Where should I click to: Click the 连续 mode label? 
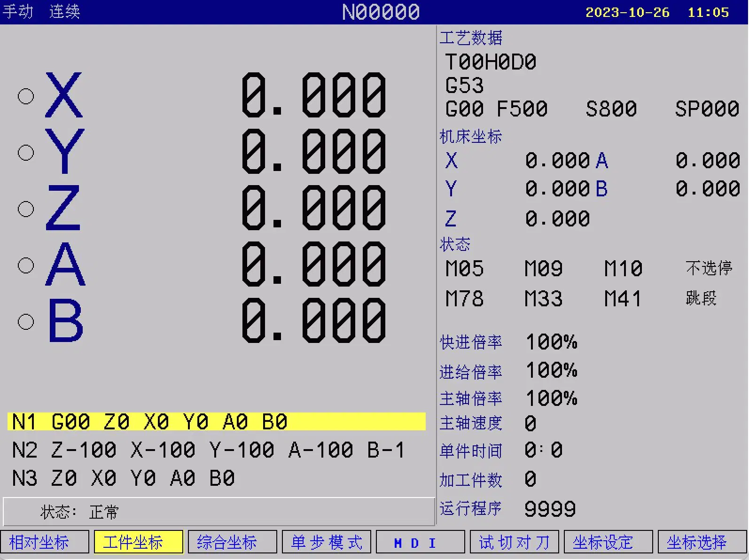(65, 11)
